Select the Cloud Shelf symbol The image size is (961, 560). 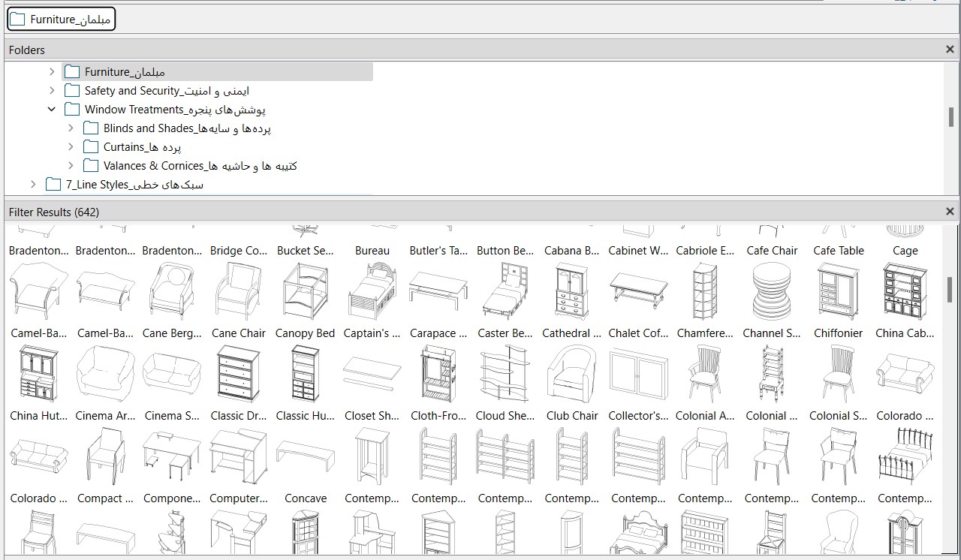pos(505,375)
